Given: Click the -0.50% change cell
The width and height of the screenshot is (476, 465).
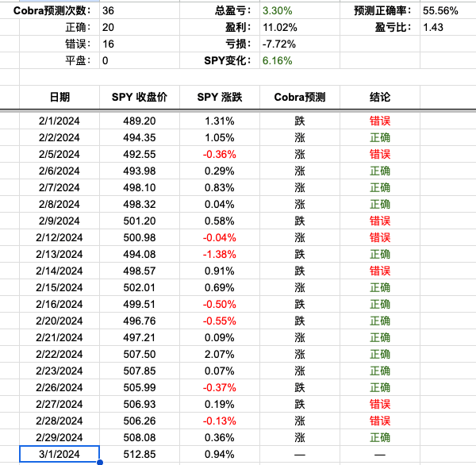Looking at the screenshot, I should click(x=220, y=304).
